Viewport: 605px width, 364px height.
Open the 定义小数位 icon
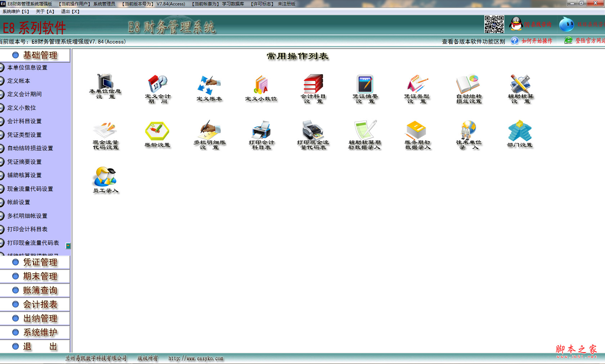coord(261,88)
